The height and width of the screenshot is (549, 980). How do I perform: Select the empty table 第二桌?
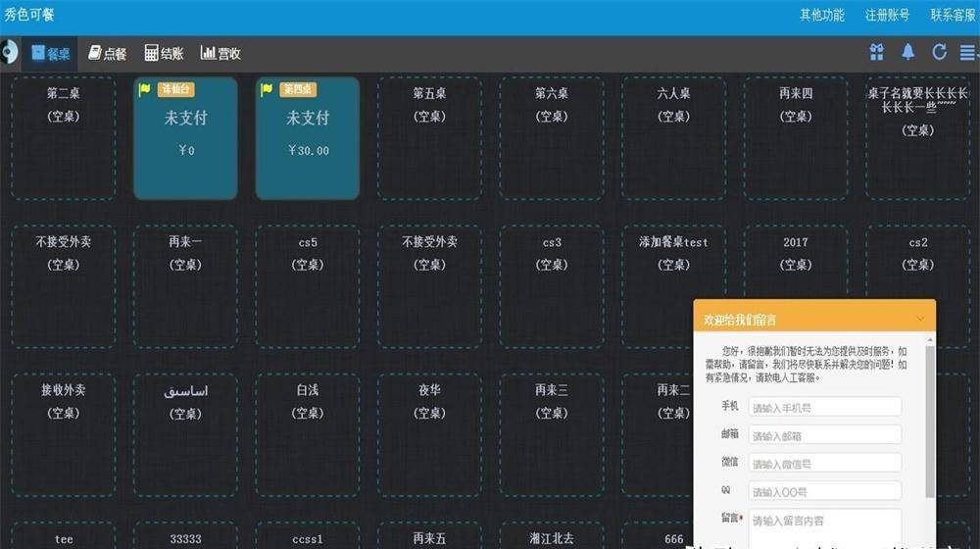(x=63, y=138)
